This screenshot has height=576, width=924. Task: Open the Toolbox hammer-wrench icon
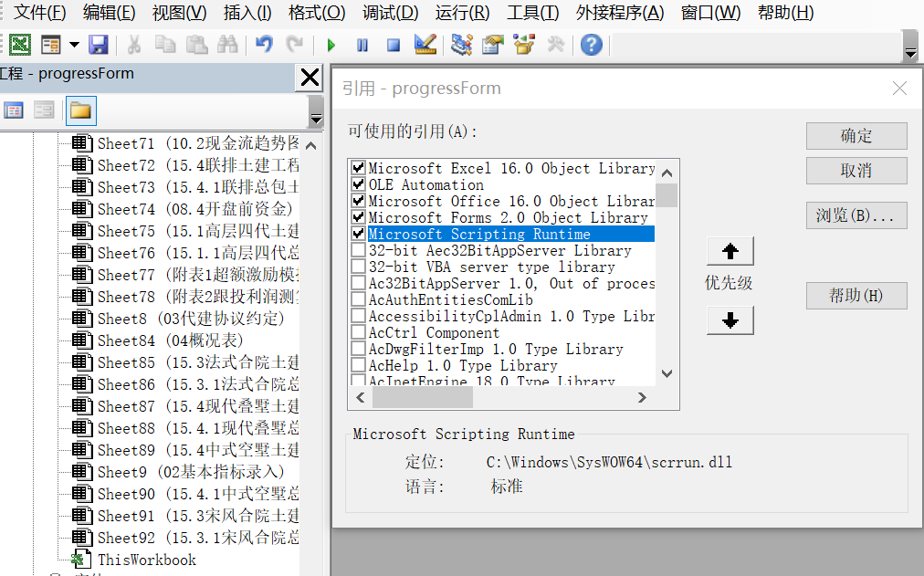[x=556, y=45]
